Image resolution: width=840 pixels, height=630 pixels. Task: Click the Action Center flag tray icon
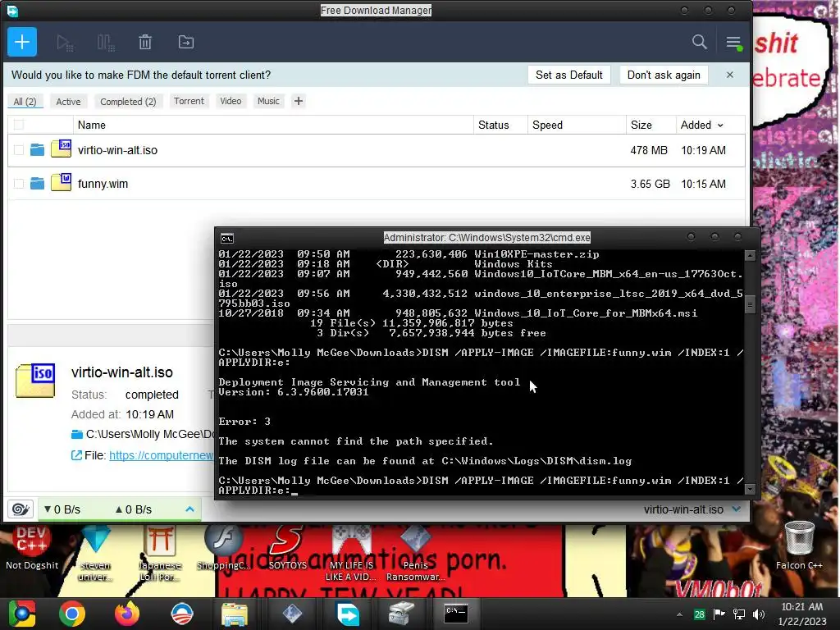pos(719,614)
